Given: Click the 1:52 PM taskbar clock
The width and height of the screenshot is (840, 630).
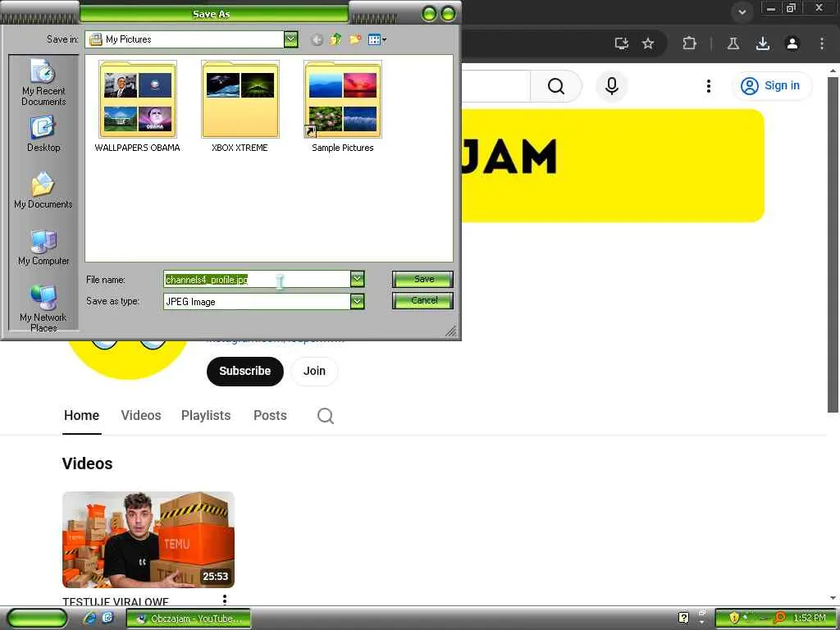Looking at the screenshot, I should (x=810, y=619).
